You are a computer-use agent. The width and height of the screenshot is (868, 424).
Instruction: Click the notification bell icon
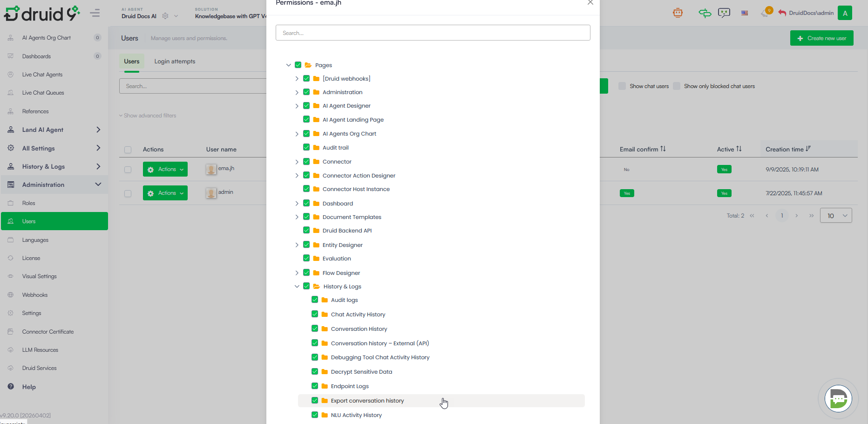click(x=765, y=13)
